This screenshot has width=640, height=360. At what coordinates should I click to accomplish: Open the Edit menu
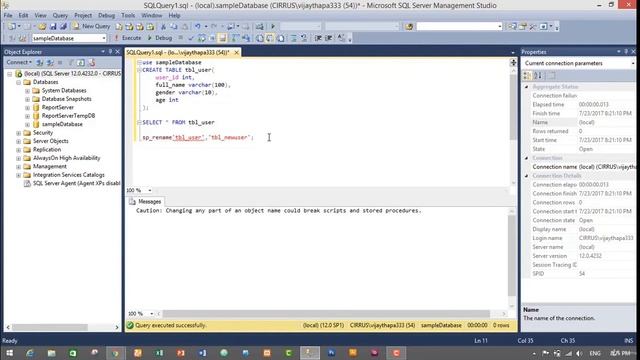tap(23, 16)
